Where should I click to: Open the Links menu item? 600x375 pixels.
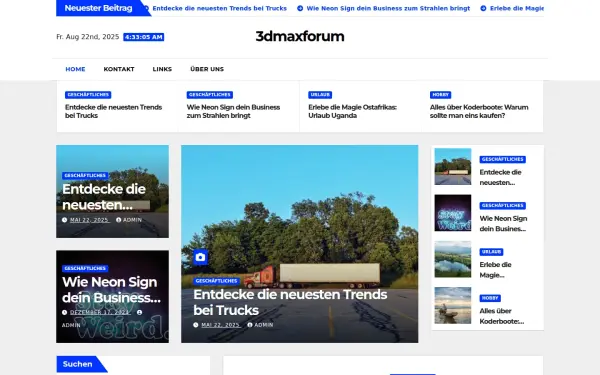162,69
